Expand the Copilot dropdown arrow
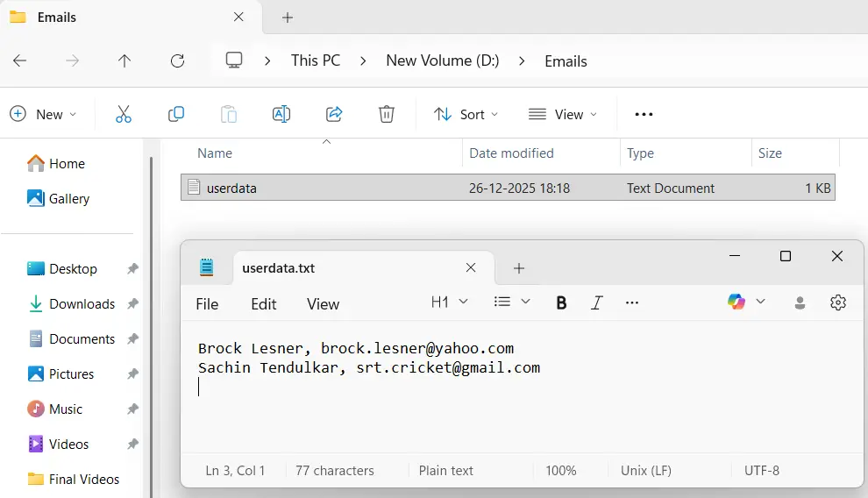 (761, 302)
